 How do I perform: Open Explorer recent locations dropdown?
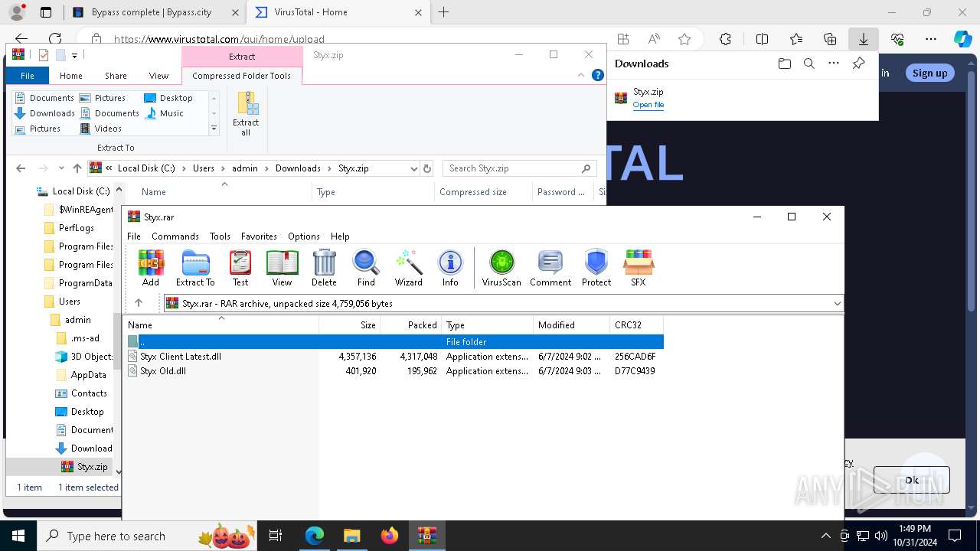click(61, 168)
